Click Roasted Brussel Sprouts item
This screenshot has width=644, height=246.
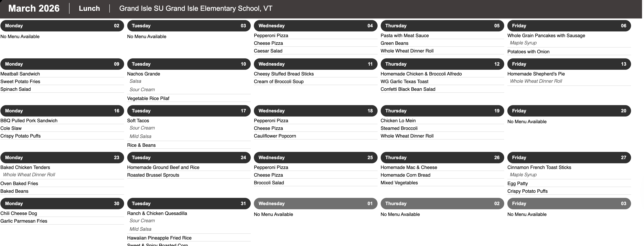tap(153, 175)
